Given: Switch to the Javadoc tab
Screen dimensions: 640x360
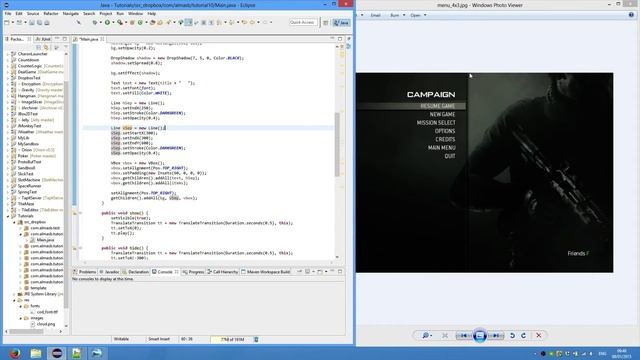Looking at the screenshot, I should (x=110, y=271).
